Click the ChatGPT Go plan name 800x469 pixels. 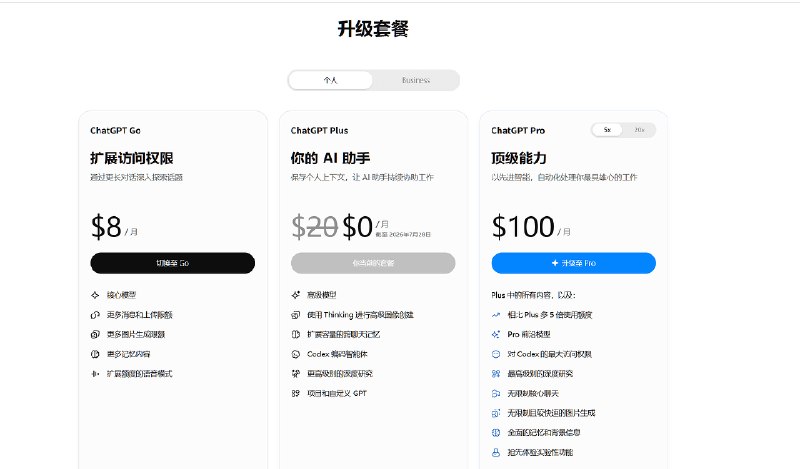tap(115, 131)
